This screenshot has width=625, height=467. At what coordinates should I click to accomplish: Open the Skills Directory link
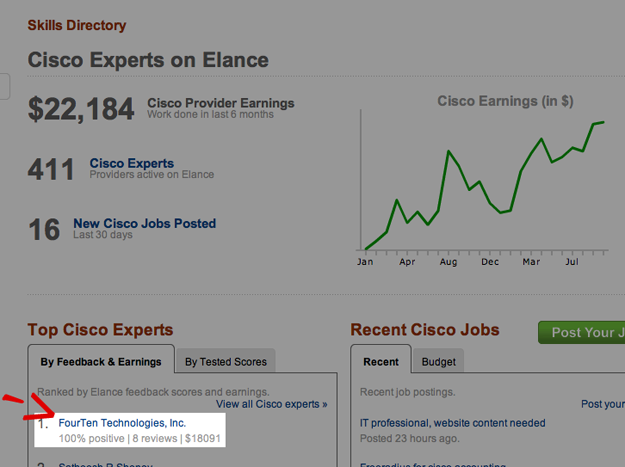pos(77,26)
